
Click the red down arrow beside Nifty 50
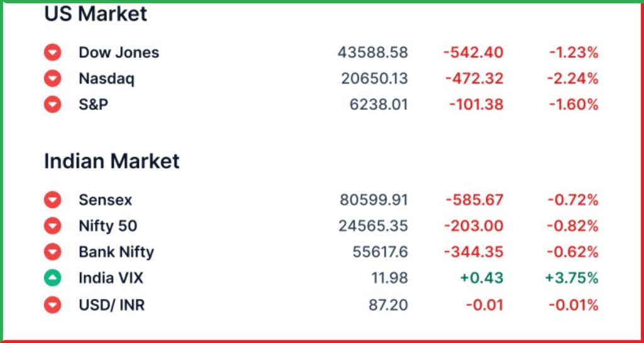[x=53, y=226]
